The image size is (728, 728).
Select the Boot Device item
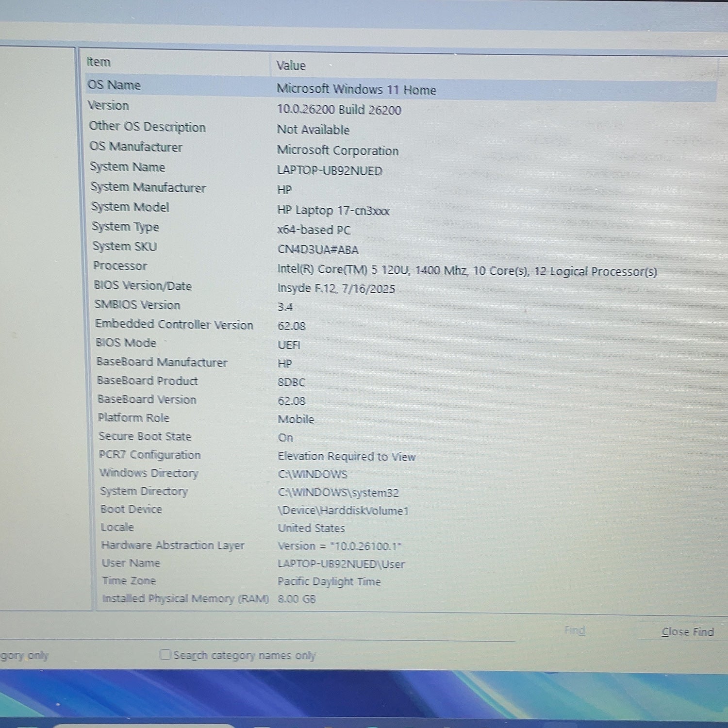click(x=131, y=509)
